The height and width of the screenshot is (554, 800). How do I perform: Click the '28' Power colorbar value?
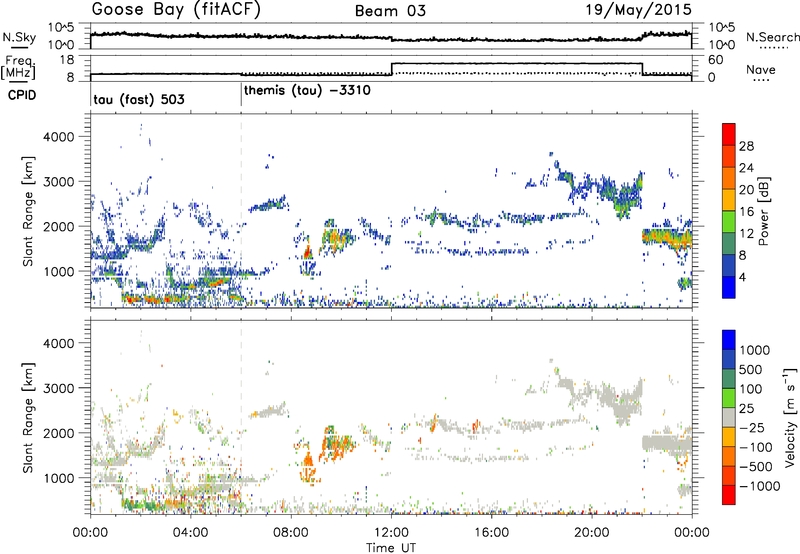(x=746, y=146)
